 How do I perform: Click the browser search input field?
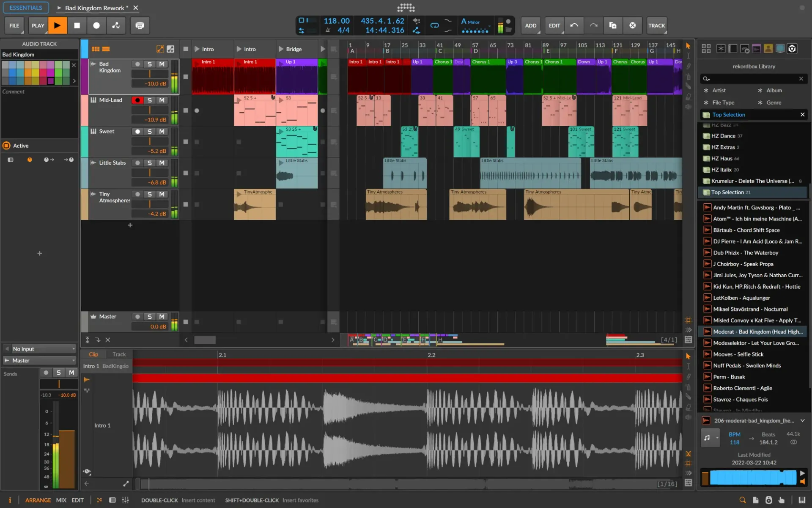pos(754,79)
